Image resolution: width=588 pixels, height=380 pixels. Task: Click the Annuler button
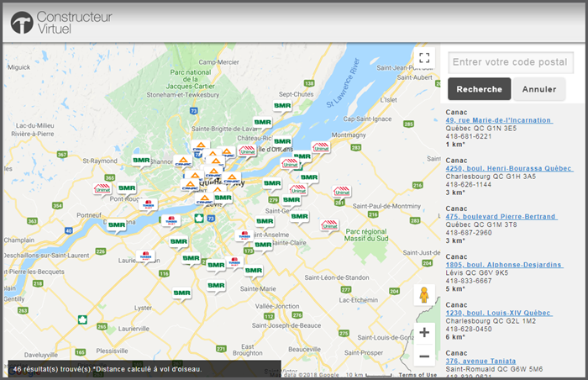pyautogui.click(x=539, y=89)
